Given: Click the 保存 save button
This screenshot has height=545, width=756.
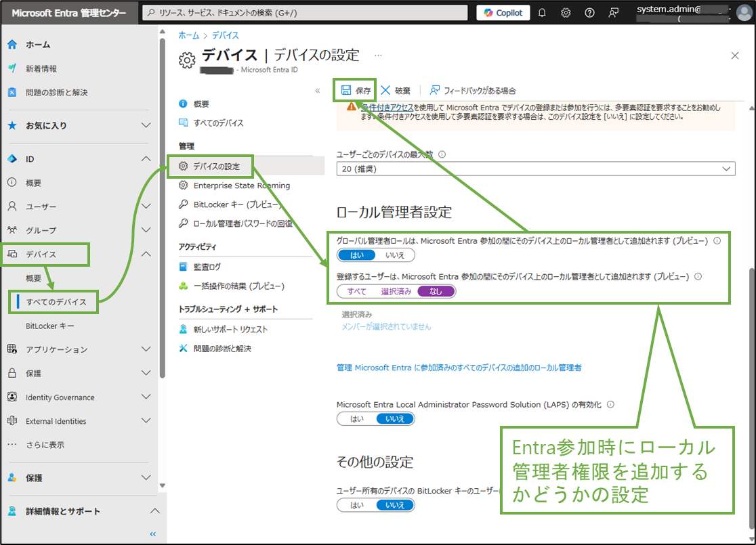Looking at the screenshot, I should click(x=356, y=90).
